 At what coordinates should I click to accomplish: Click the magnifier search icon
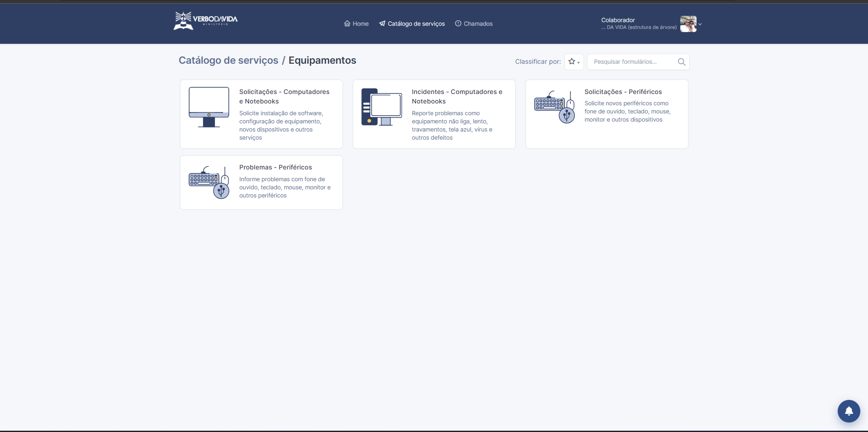pyautogui.click(x=682, y=62)
